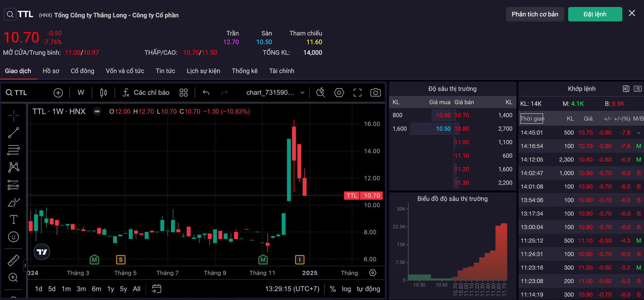Viewport: 644px width, 300px height.
Task: Click the Đặt lệnh order button
Action: coord(595,14)
